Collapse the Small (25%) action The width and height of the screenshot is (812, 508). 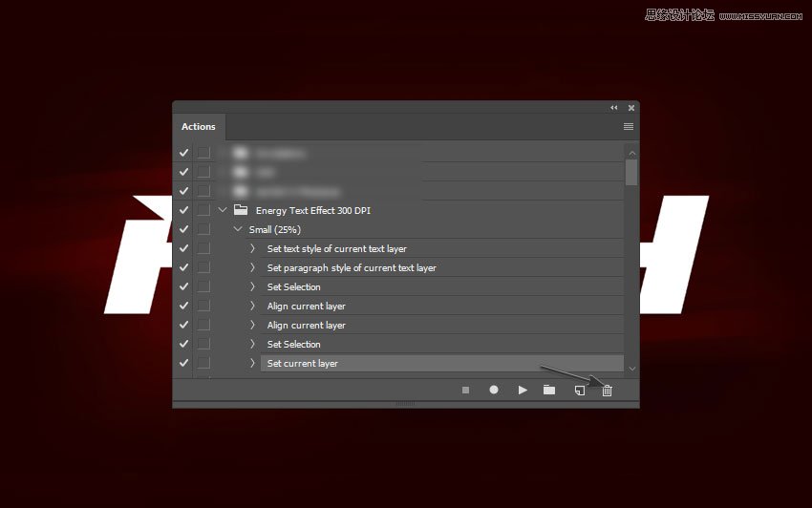(238, 229)
